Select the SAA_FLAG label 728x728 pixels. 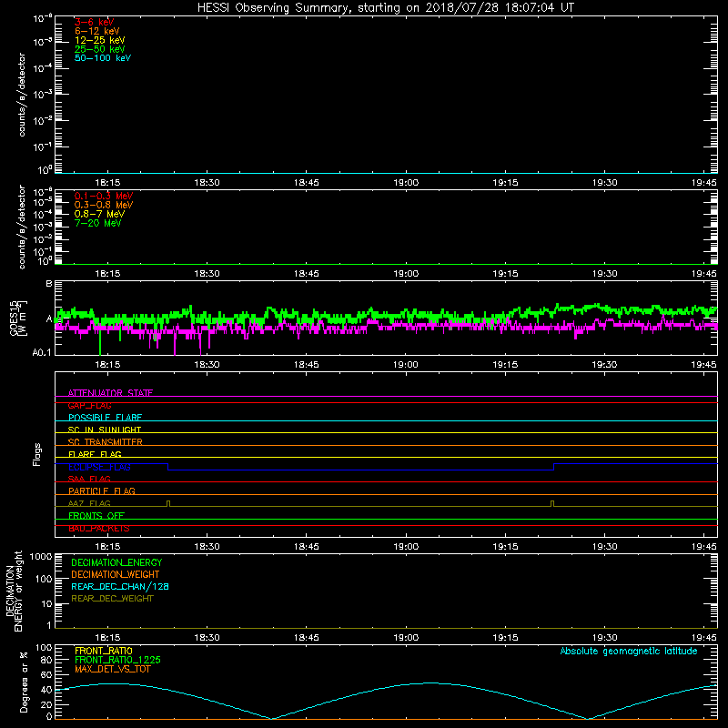[89, 479]
